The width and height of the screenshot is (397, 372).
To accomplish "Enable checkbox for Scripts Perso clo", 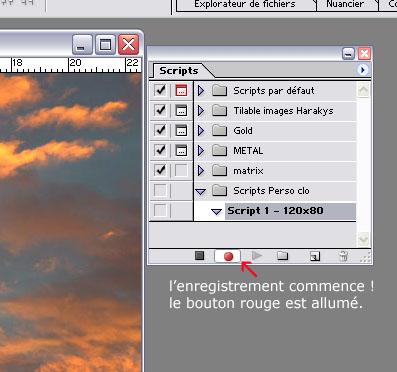I will (160, 191).
